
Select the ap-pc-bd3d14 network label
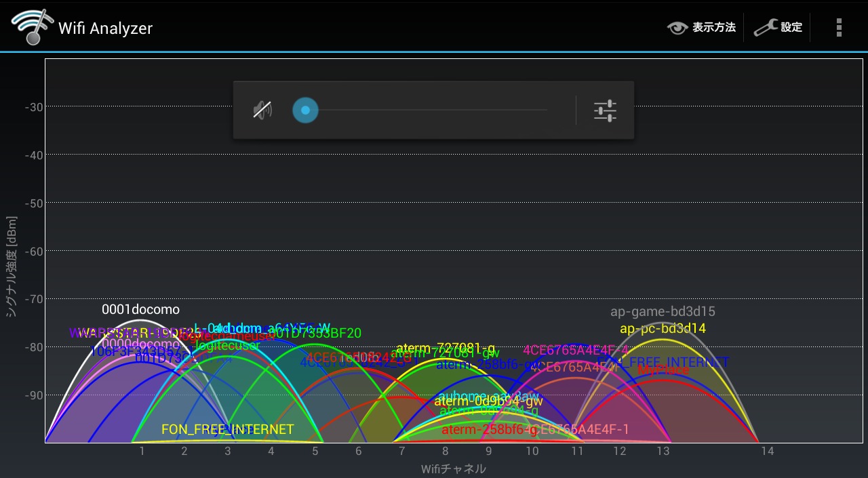(x=663, y=329)
